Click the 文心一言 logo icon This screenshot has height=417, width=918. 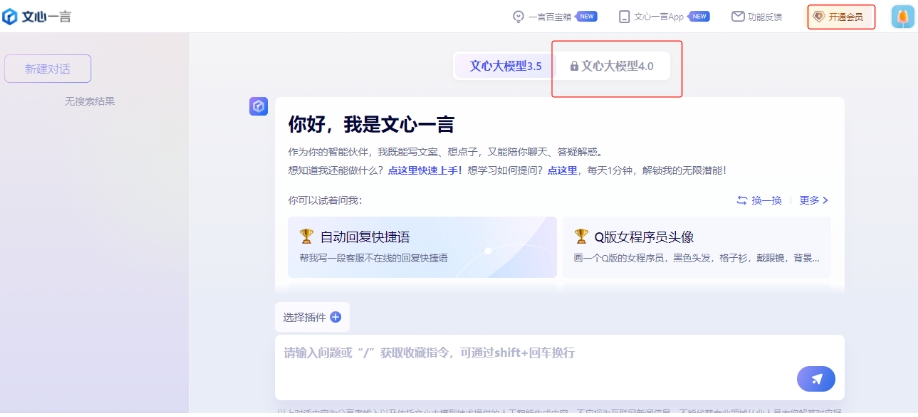click(x=10, y=16)
